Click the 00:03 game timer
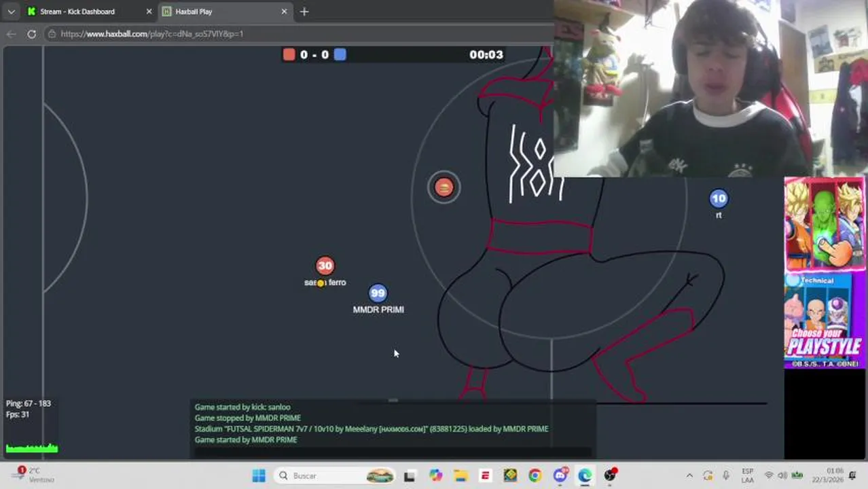Viewport: 868px width, 489px height. (x=486, y=54)
